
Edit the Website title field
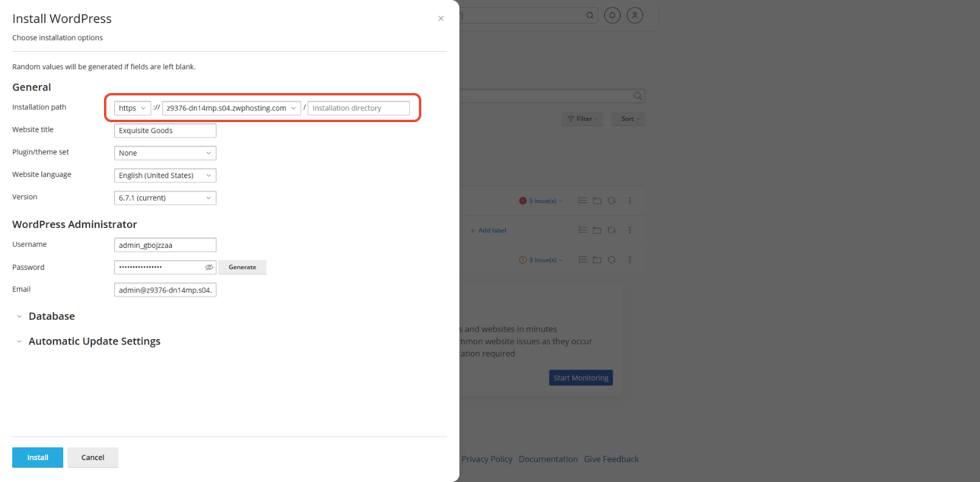tap(165, 131)
